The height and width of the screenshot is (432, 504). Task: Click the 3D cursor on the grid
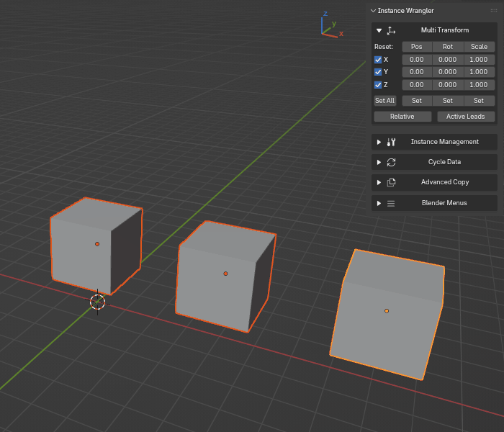(x=97, y=302)
